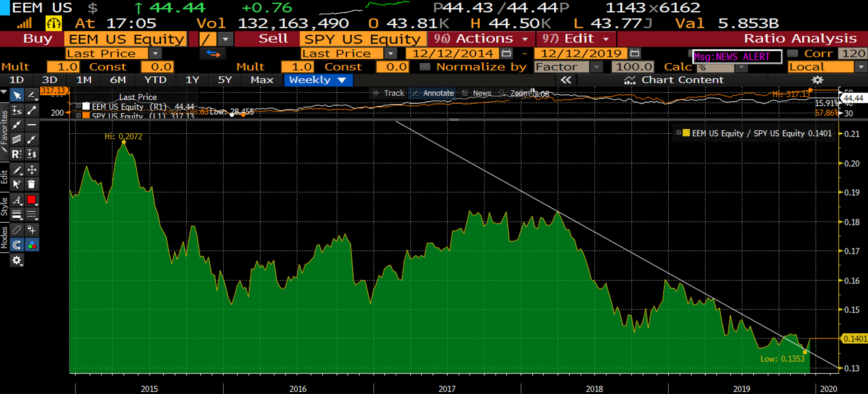Select the regression R tool

(x=17, y=154)
